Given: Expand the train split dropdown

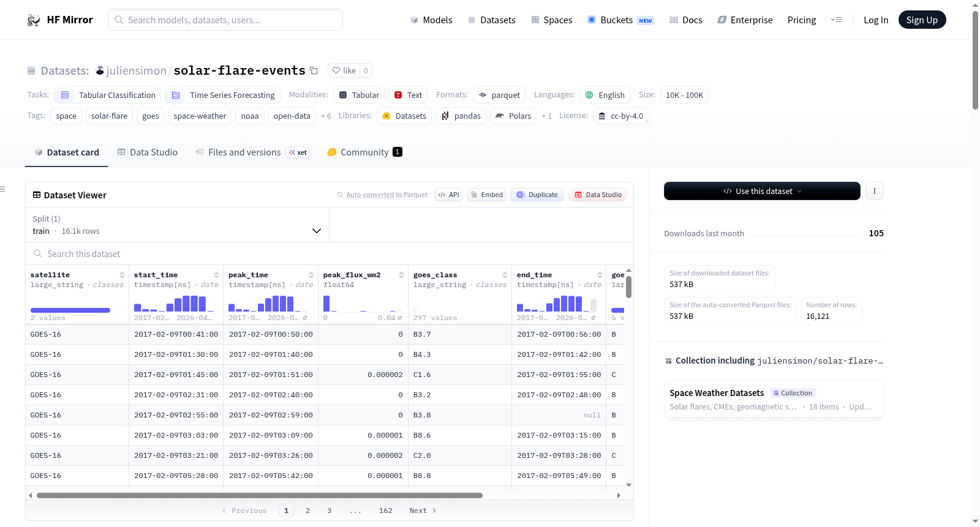Looking at the screenshot, I should 177,225.
